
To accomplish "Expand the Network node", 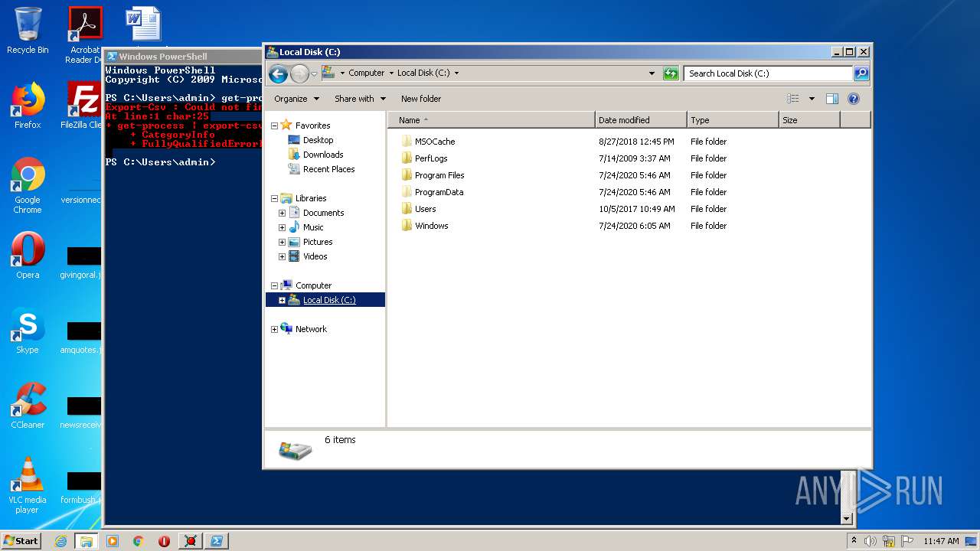I will tap(274, 329).
